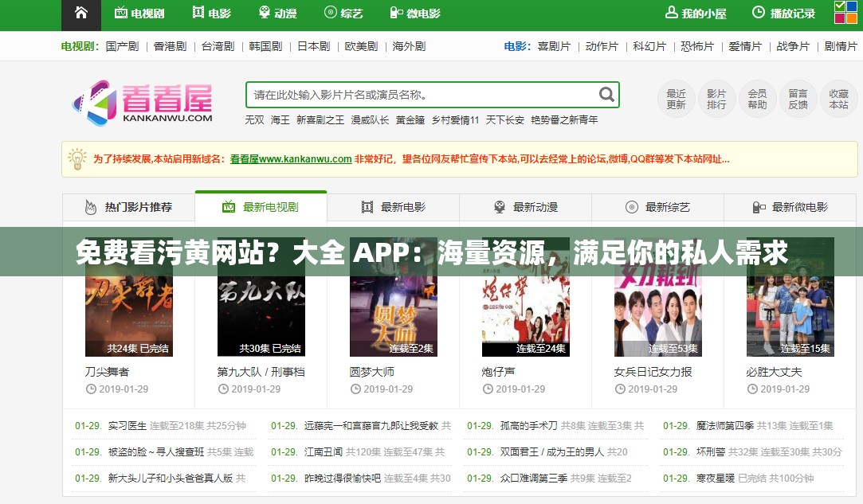Select 科幻片 movie category
863x504 pixels.
pyautogui.click(x=649, y=46)
